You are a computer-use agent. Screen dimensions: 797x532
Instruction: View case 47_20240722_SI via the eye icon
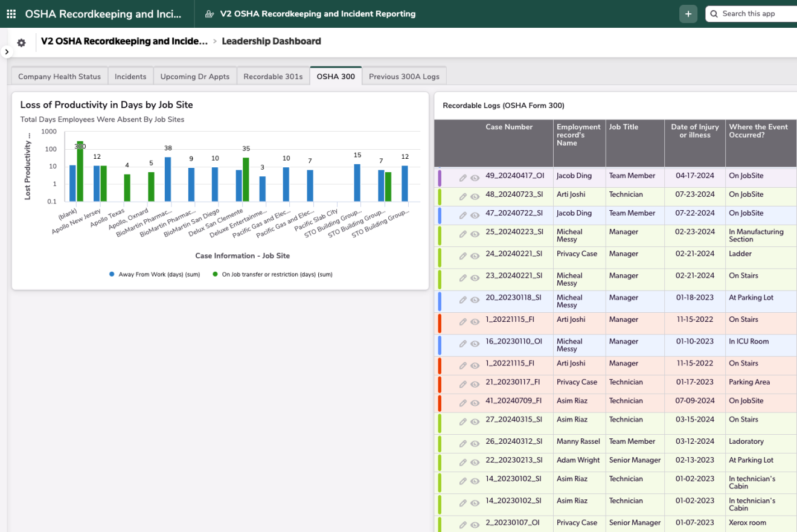pyautogui.click(x=475, y=216)
